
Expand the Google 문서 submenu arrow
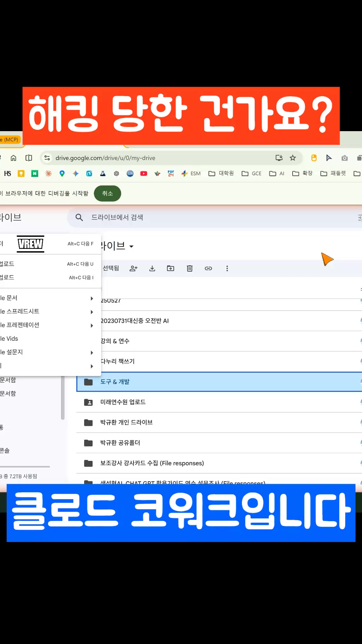pyautogui.click(x=92, y=299)
